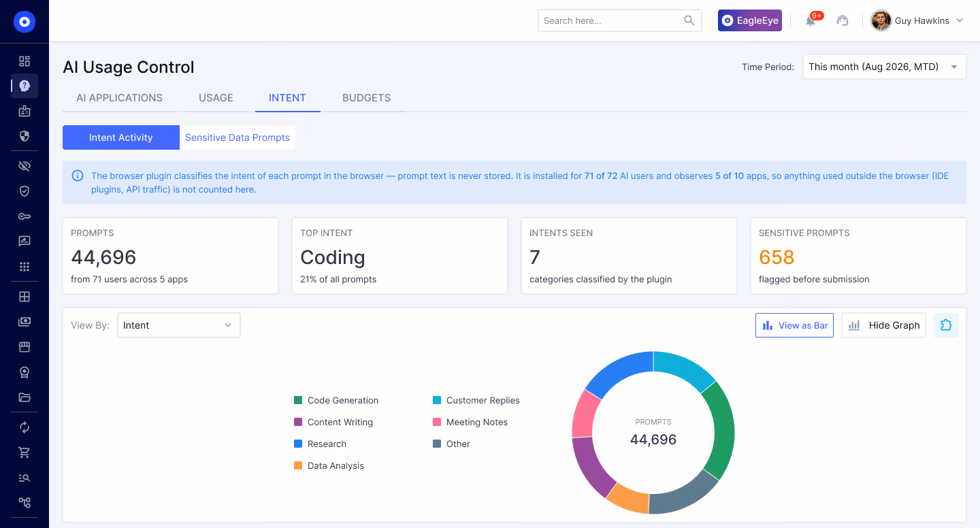Screen dimensions: 980x528
Task: Open the folder icon in sidebar
Action: [x=24, y=397]
